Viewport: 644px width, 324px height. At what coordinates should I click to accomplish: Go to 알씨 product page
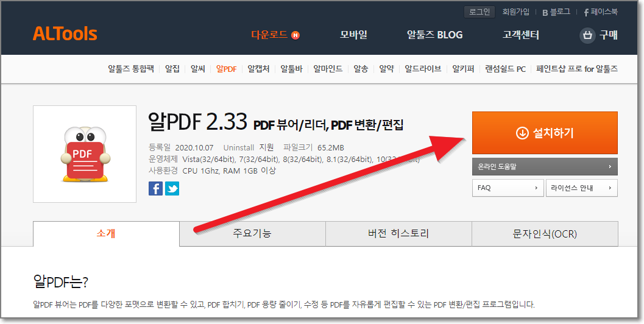click(x=198, y=69)
